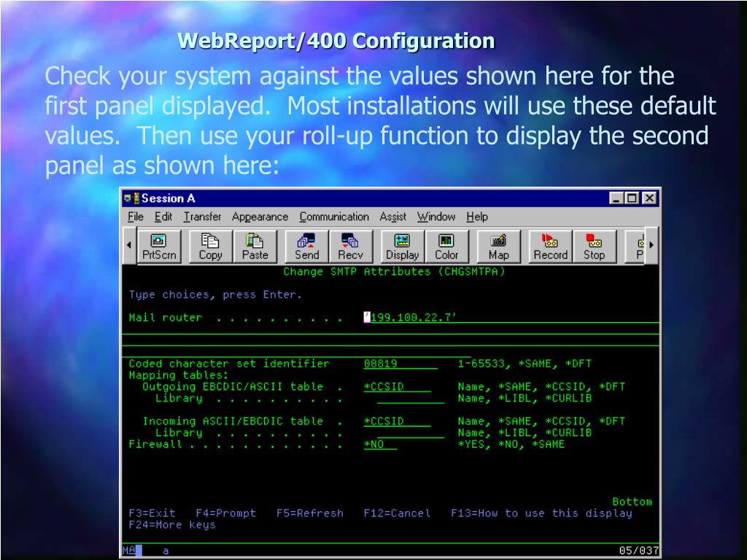Click the cursor position 05/037 status
This screenshot has width=747, height=560.
pyautogui.click(x=639, y=551)
